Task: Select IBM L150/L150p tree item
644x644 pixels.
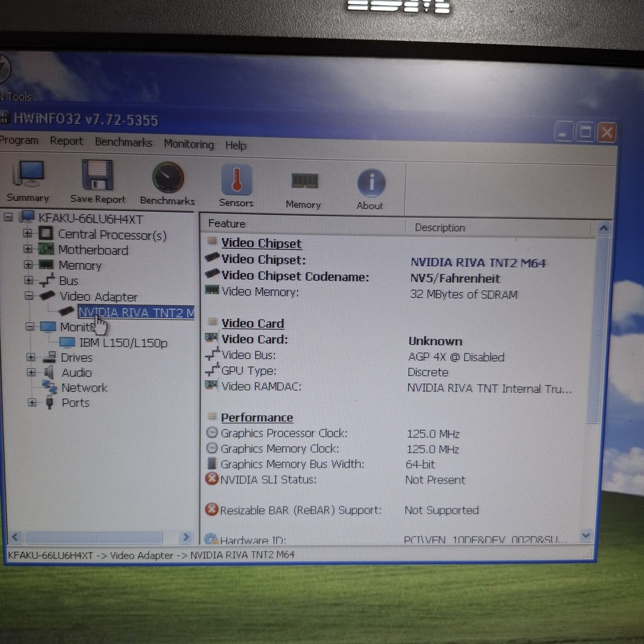Action: 123,343
